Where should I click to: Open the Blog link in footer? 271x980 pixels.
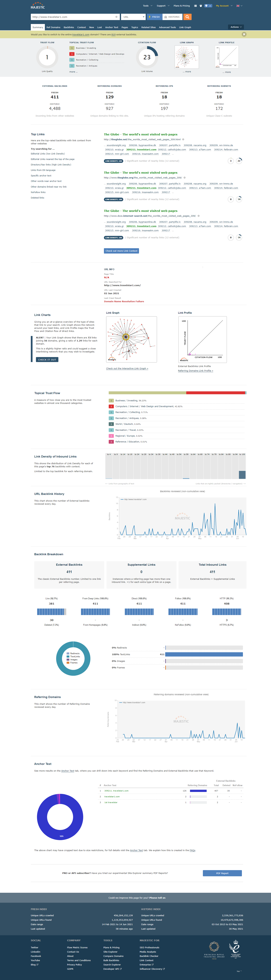(x=34, y=965)
